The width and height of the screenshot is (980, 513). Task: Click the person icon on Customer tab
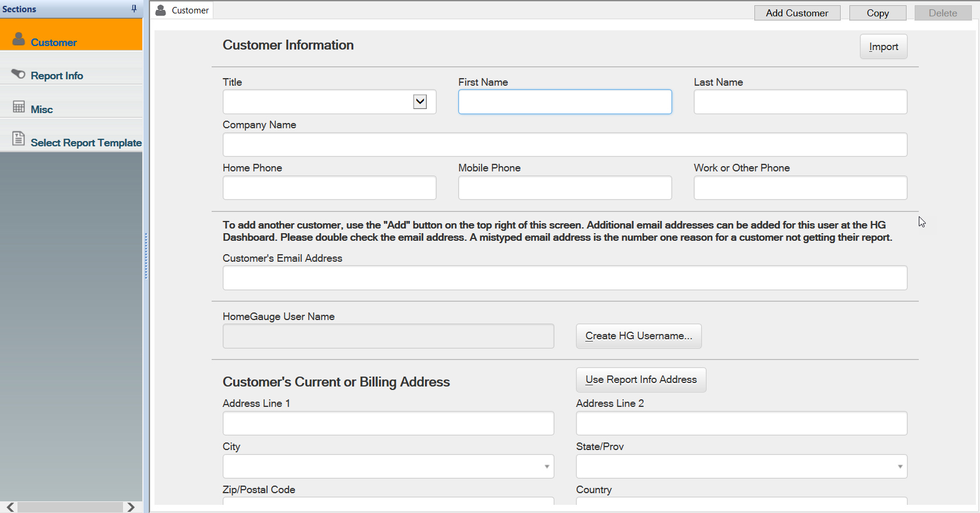point(161,10)
